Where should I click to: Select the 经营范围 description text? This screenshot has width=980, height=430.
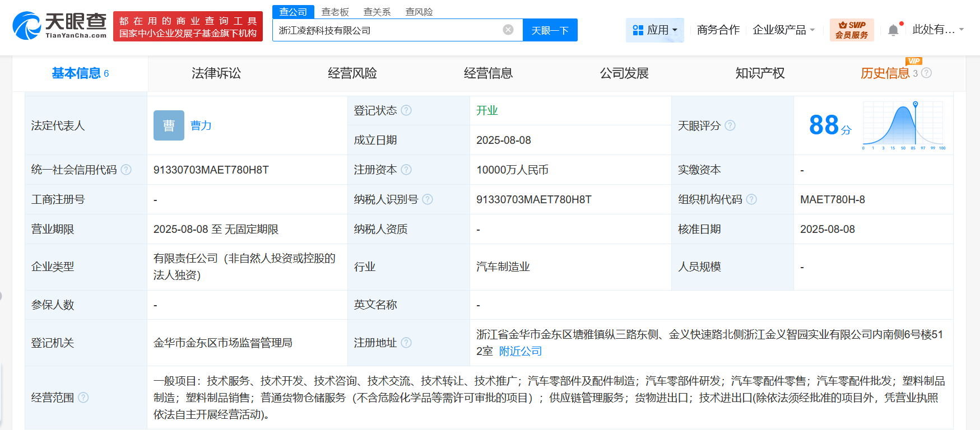click(x=549, y=398)
